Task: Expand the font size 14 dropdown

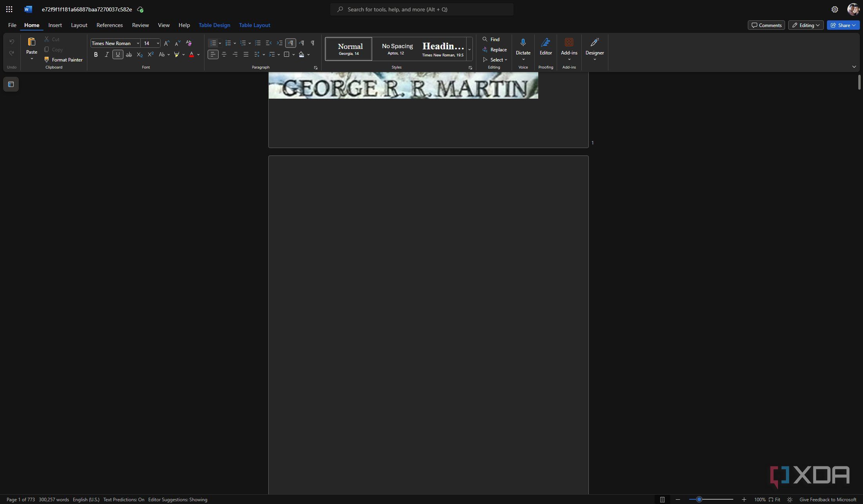Action: (158, 43)
